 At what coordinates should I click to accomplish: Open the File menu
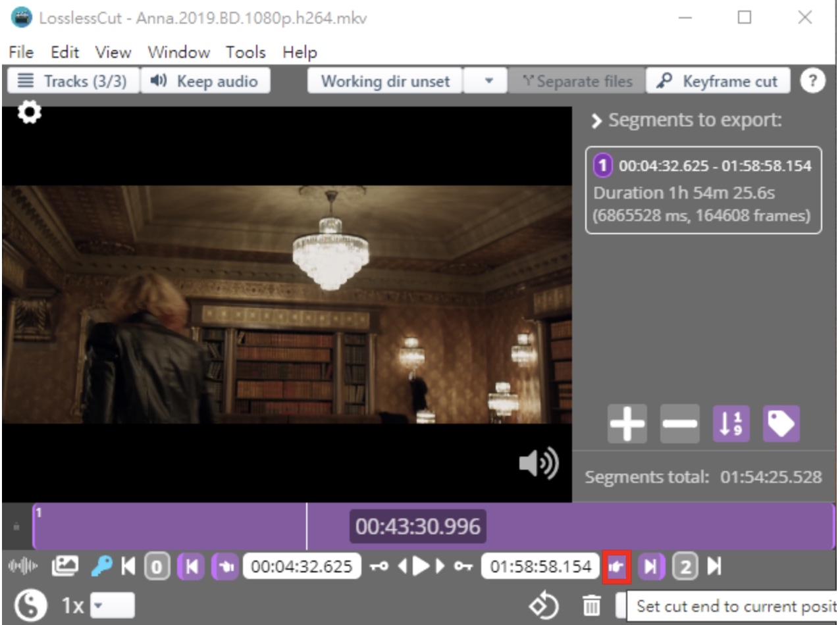22,52
